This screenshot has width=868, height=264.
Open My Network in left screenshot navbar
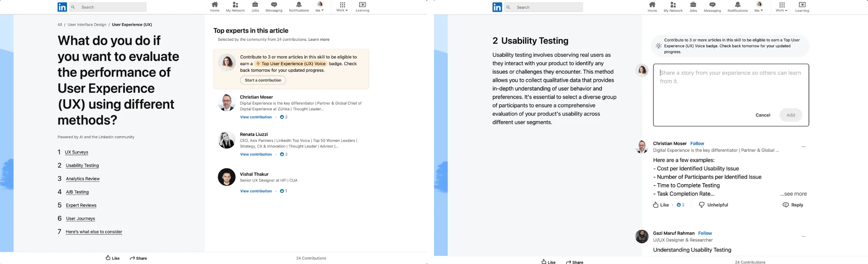(x=235, y=7)
